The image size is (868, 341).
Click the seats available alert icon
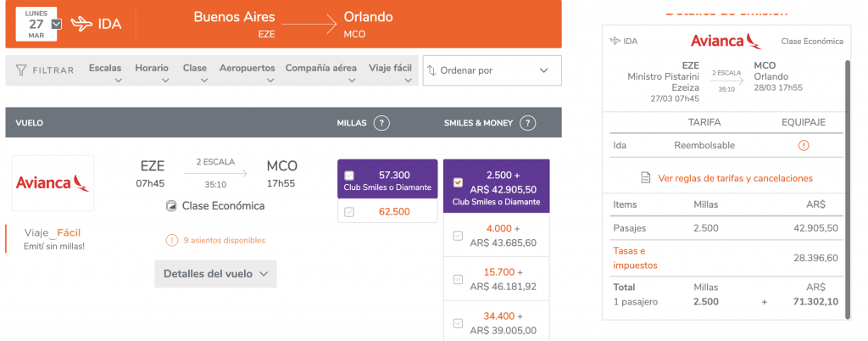click(x=171, y=240)
